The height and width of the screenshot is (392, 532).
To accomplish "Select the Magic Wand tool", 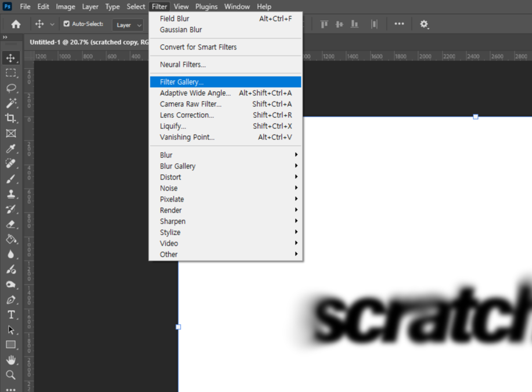I will pos(11,103).
